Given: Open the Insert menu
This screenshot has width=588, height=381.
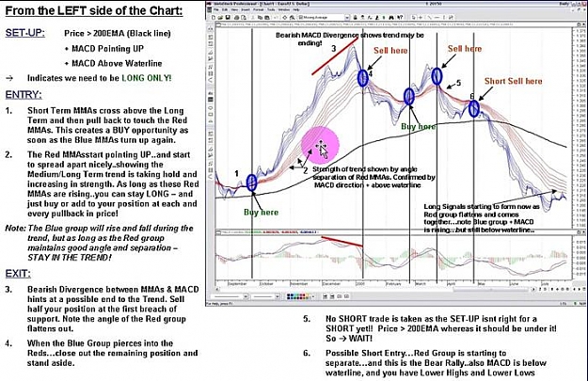Looking at the screenshot, I should tap(246, 9).
